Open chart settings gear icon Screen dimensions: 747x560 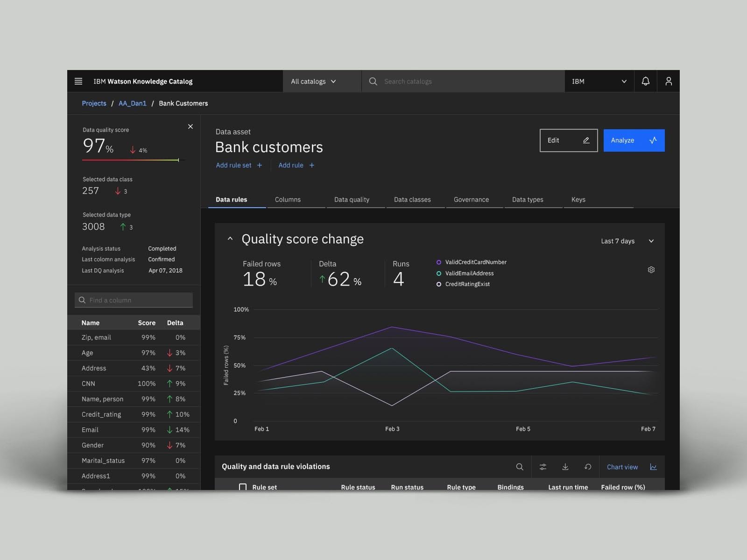coord(651,270)
